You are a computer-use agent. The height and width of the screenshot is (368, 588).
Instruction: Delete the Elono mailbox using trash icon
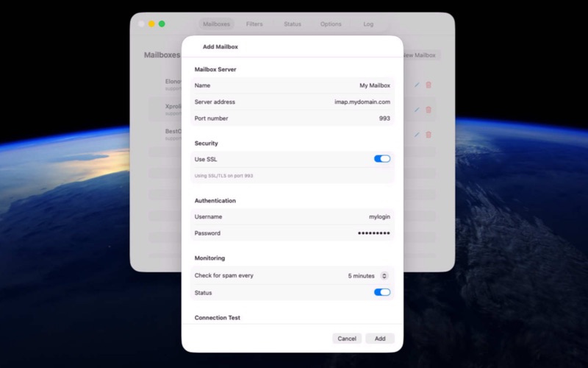[429, 85]
